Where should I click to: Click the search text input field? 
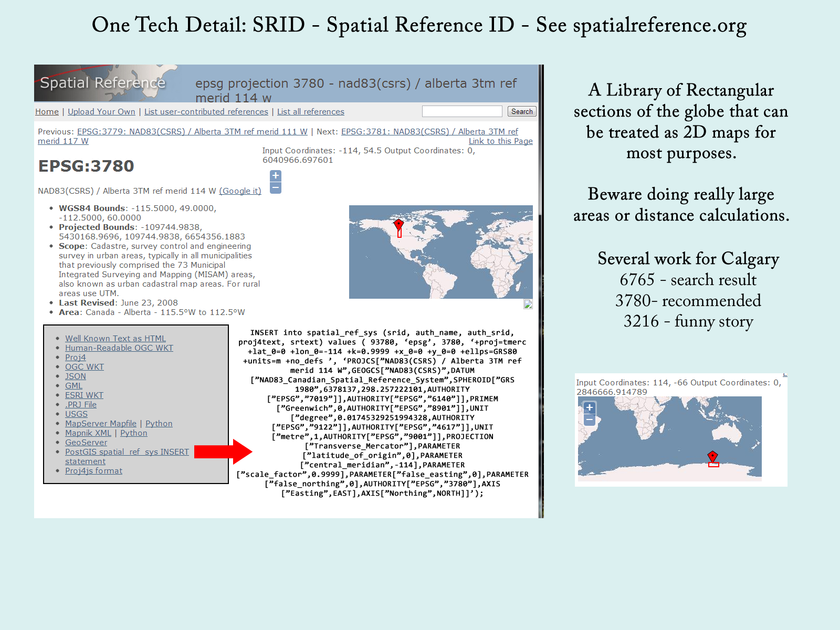[462, 111]
